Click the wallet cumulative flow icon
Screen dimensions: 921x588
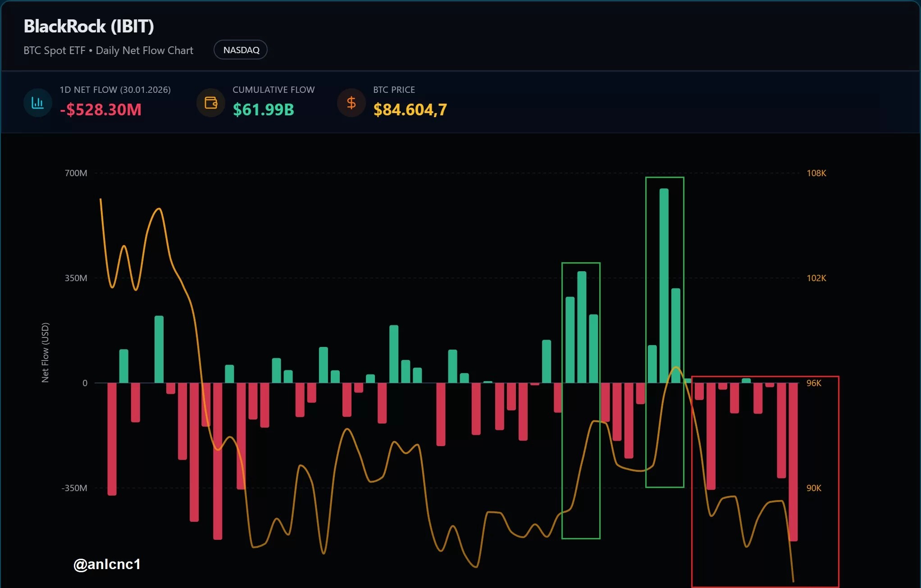tap(211, 103)
